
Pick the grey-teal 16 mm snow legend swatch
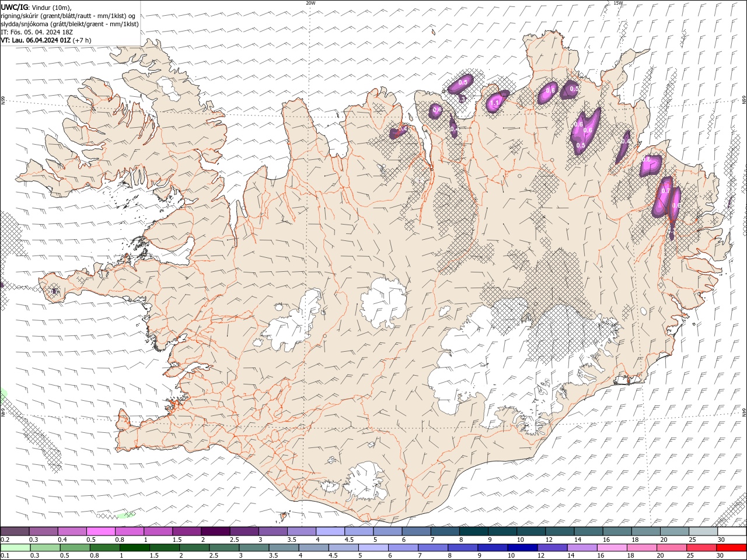pos(617,531)
